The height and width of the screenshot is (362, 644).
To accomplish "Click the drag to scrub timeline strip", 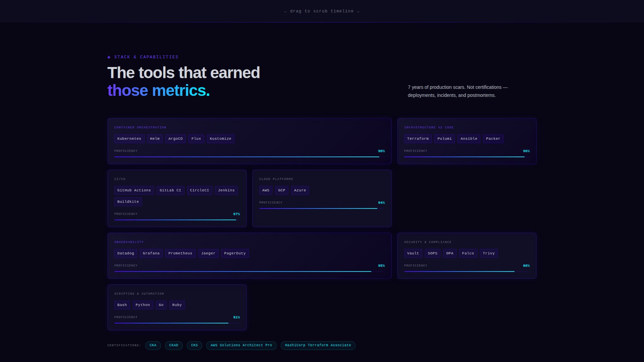I will pyautogui.click(x=322, y=11).
